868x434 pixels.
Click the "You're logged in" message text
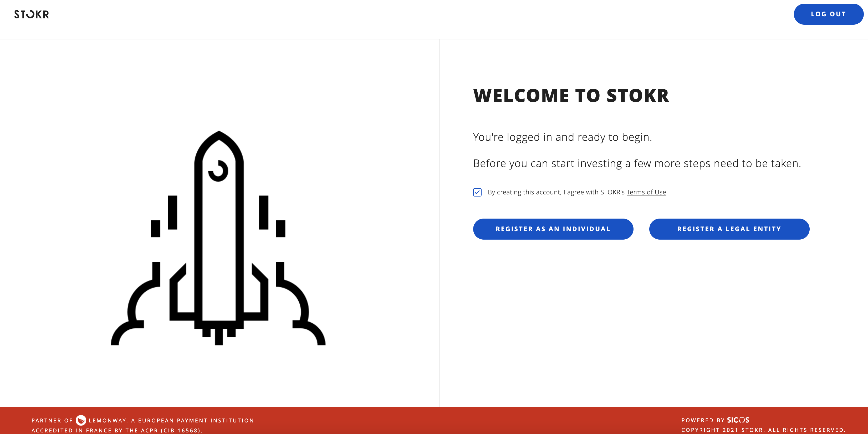pos(562,137)
